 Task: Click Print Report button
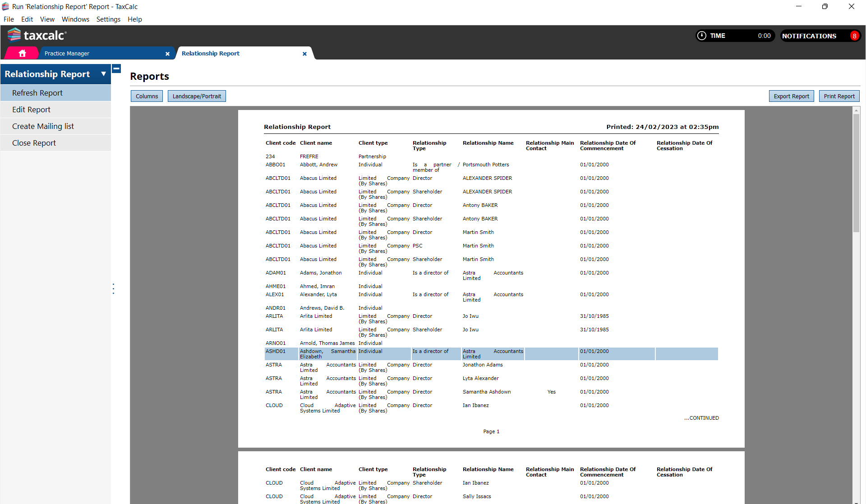click(839, 96)
